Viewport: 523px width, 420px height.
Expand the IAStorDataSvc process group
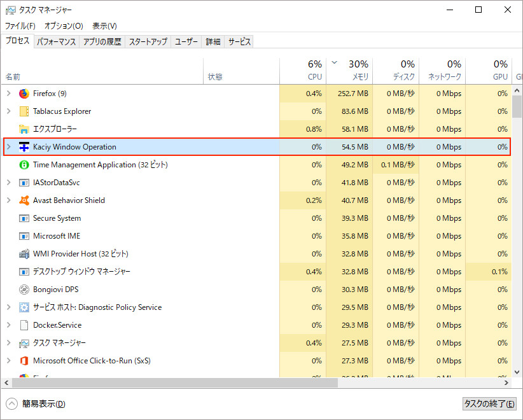click(9, 183)
